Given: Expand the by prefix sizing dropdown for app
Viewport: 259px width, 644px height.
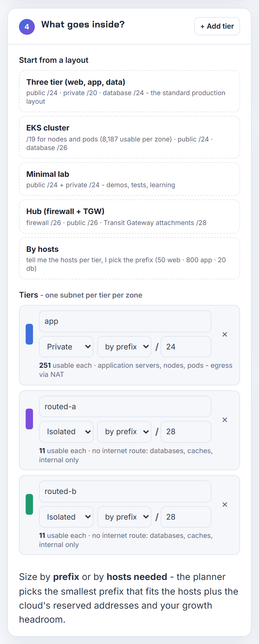Looking at the screenshot, I should tap(124, 347).
